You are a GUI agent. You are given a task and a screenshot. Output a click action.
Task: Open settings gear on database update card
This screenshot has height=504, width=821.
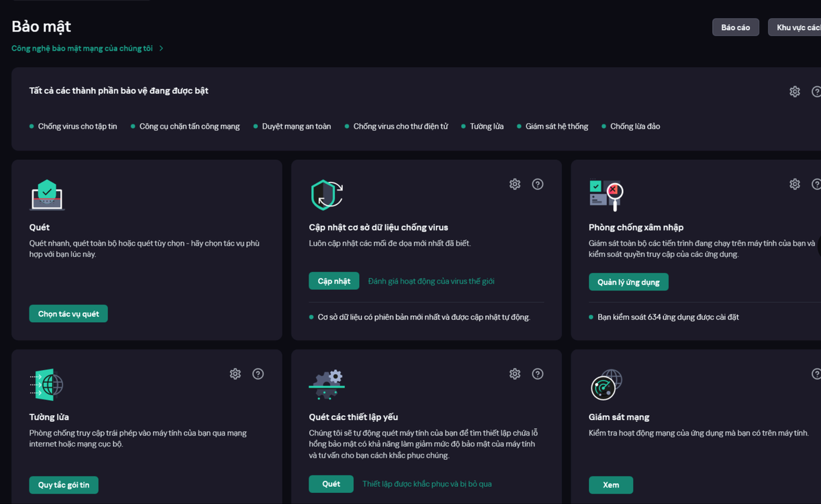(x=515, y=184)
